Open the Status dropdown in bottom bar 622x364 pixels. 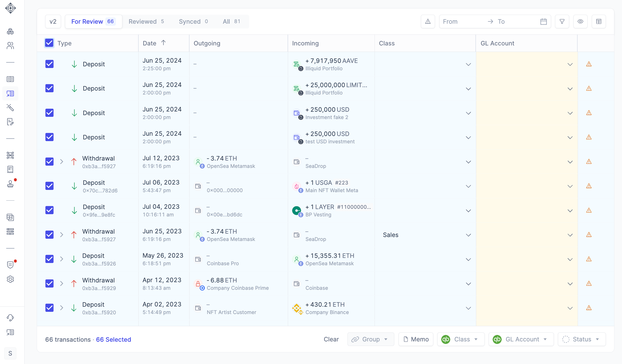point(581,339)
